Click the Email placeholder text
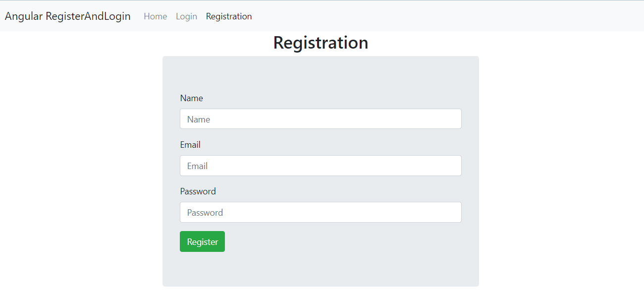This screenshot has width=644, height=297. pos(197,165)
